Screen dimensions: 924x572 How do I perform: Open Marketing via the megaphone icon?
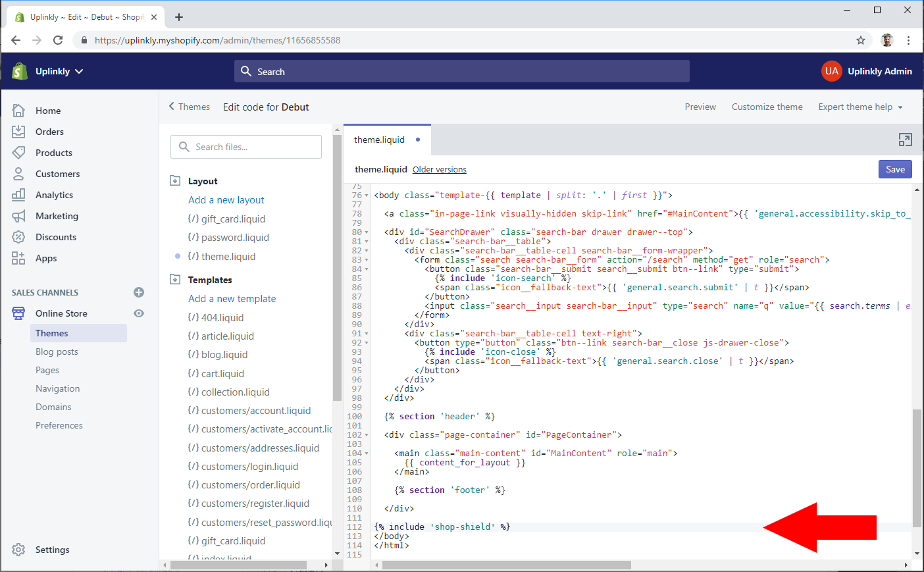click(x=18, y=216)
